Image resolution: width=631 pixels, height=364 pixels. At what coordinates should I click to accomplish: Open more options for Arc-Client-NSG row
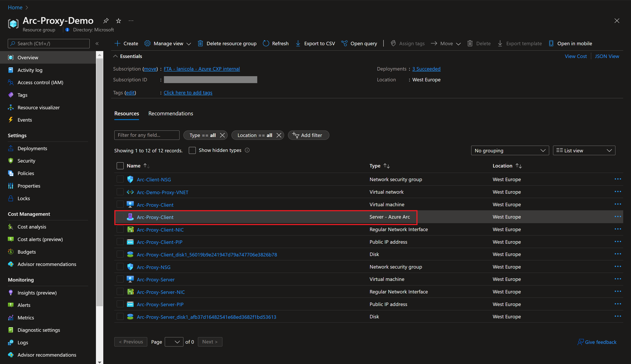pyautogui.click(x=618, y=179)
